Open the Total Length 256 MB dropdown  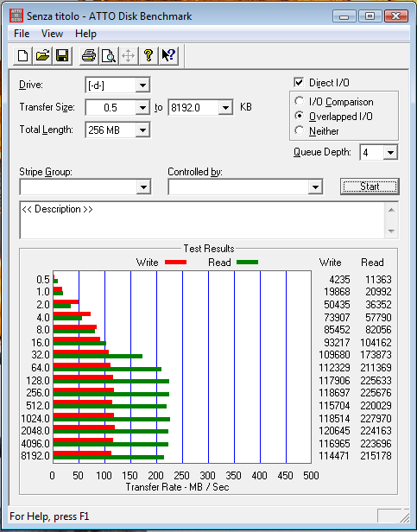[x=142, y=130]
